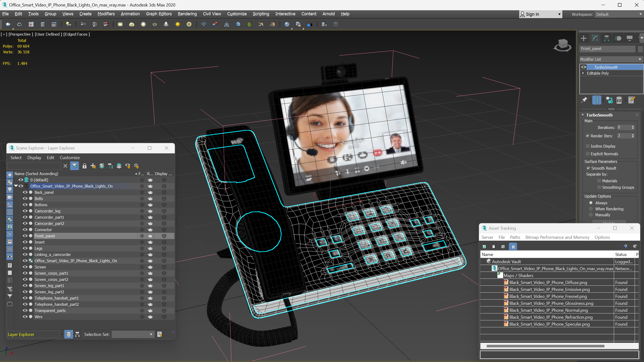
Task: Click the teapot Render Production icon
Action: pos(8,24)
